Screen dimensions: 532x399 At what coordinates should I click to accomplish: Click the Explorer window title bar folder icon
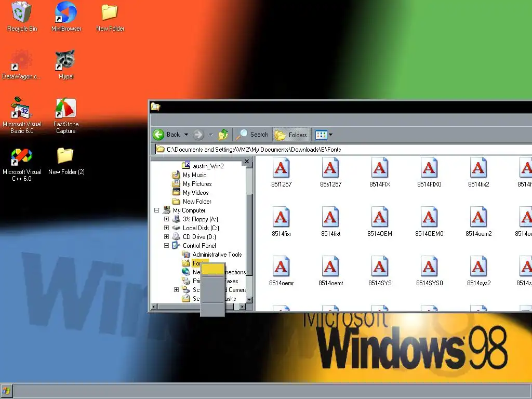tap(155, 107)
